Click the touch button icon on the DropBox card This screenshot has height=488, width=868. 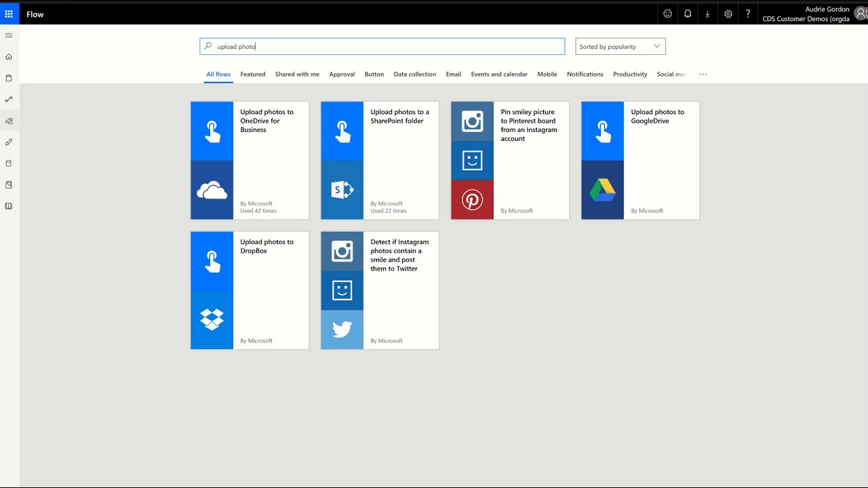(212, 261)
